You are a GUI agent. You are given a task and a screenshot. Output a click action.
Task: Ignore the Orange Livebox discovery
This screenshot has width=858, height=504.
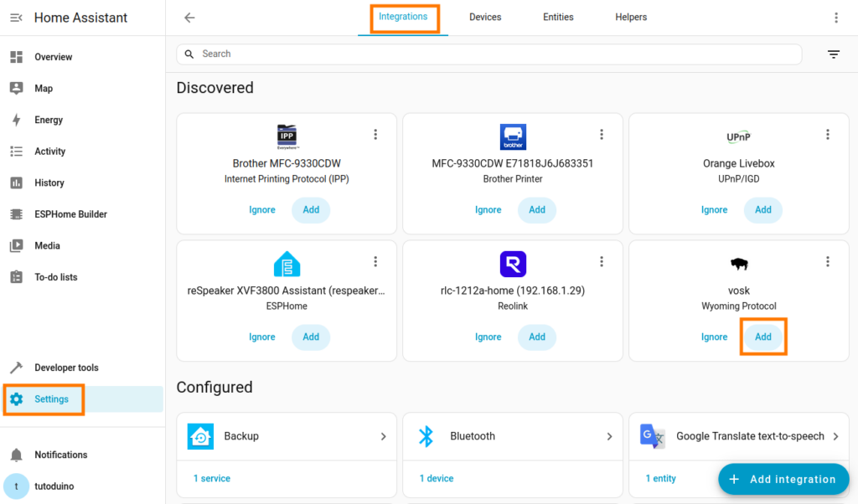(x=714, y=210)
